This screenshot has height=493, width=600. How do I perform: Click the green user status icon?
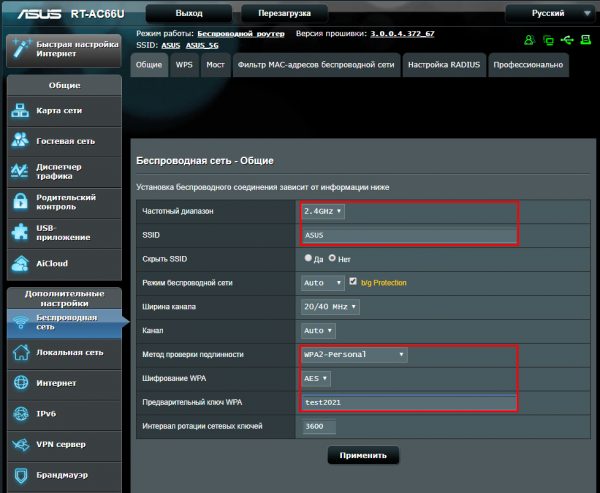[x=529, y=41]
